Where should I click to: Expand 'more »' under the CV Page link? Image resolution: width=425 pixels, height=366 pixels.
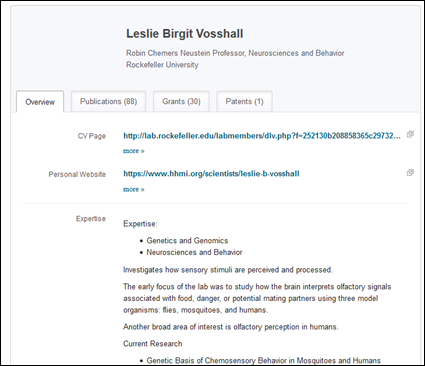click(x=134, y=151)
